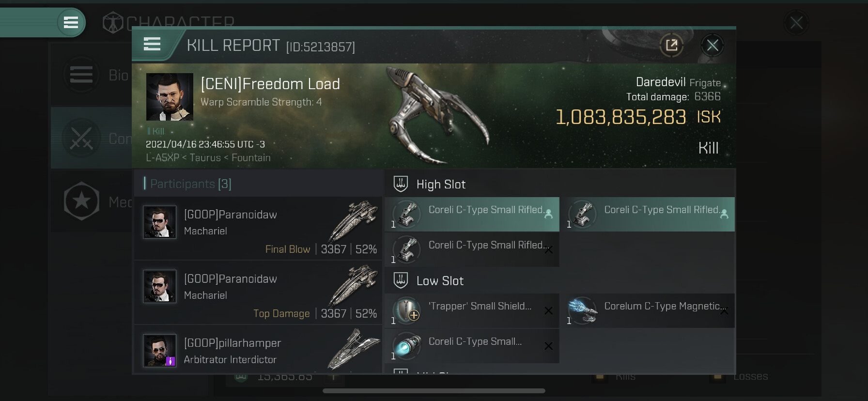Open the kill report hamburger menu

[152, 44]
